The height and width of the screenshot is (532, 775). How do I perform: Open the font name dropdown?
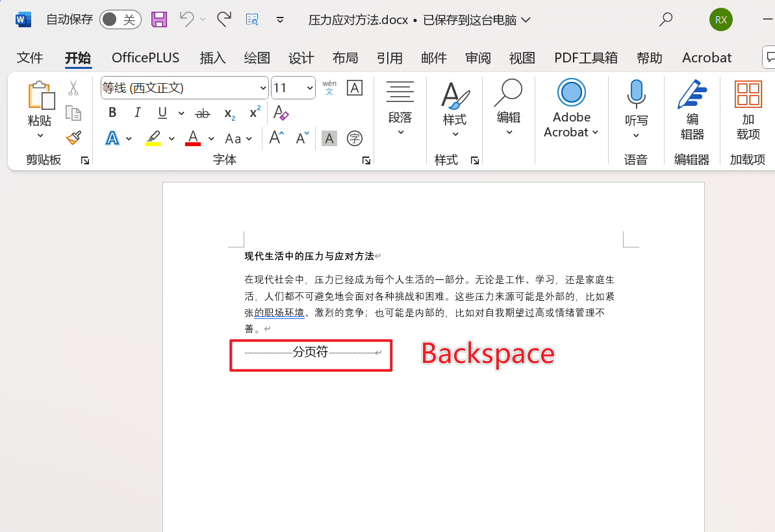click(x=262, y=87)
